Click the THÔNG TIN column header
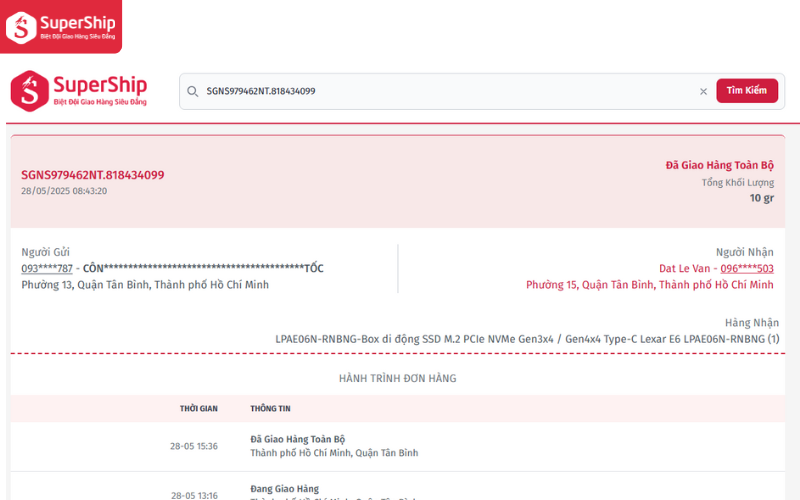Screen dimensions: 800x500 pyautogui.click(x=270, y=408)
